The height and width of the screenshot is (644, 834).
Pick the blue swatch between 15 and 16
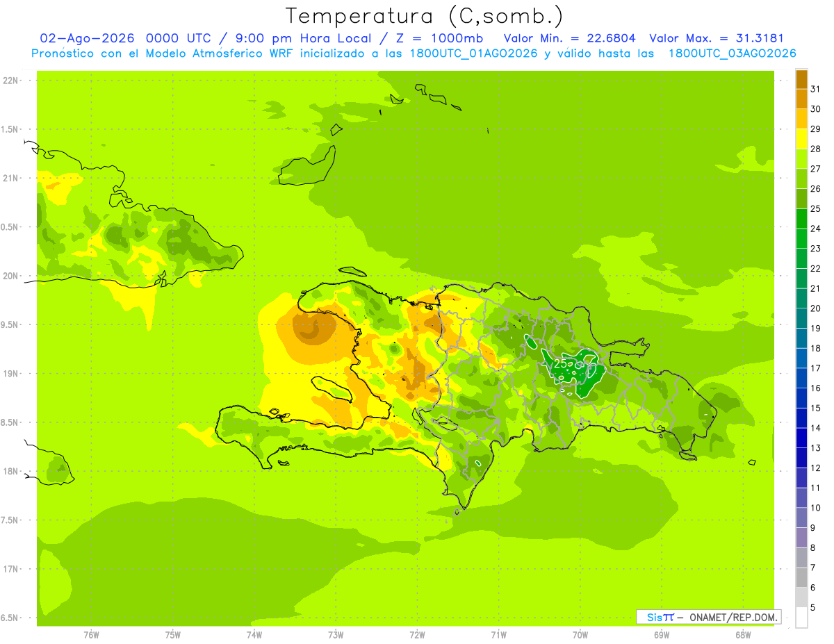pos(801,398)
